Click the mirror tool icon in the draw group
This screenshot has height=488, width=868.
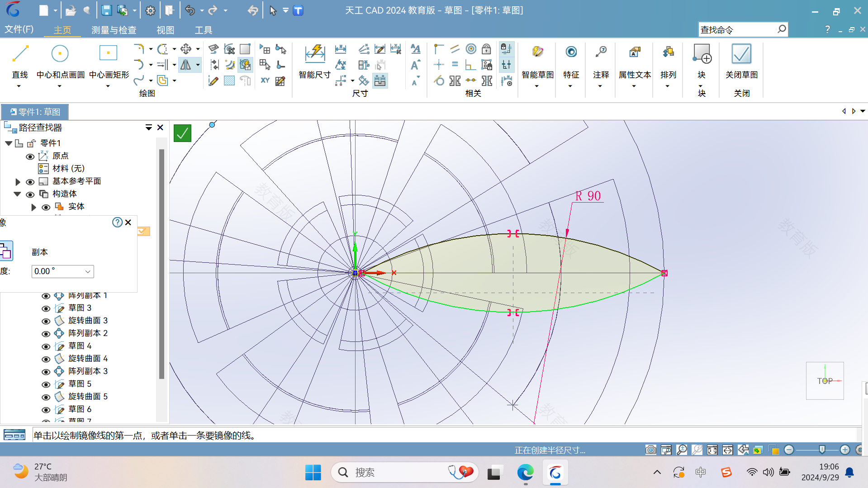186,65
